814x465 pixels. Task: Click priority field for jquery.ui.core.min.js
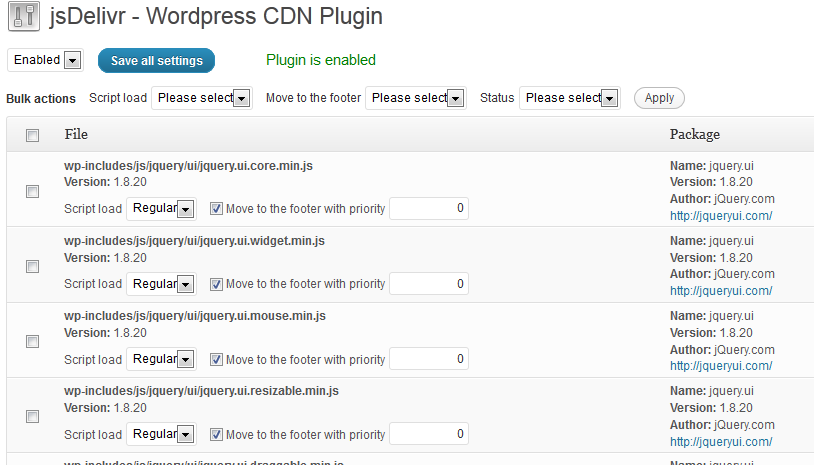(429, 209)
